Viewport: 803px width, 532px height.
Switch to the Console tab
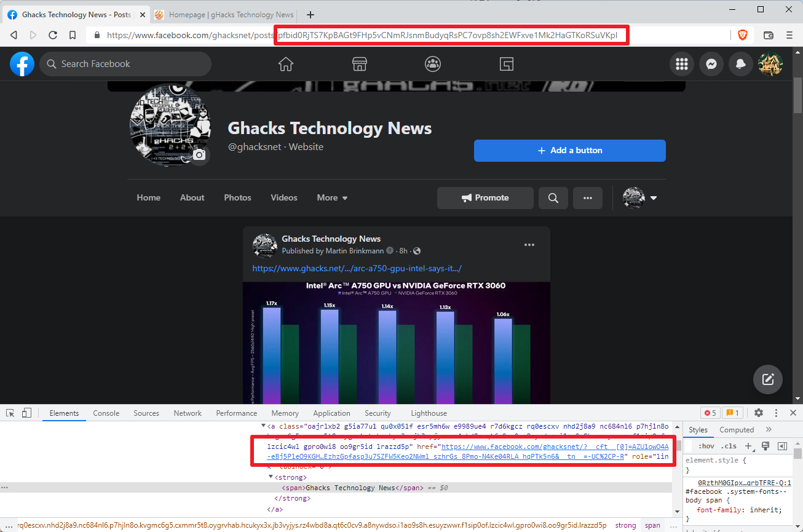106,413
